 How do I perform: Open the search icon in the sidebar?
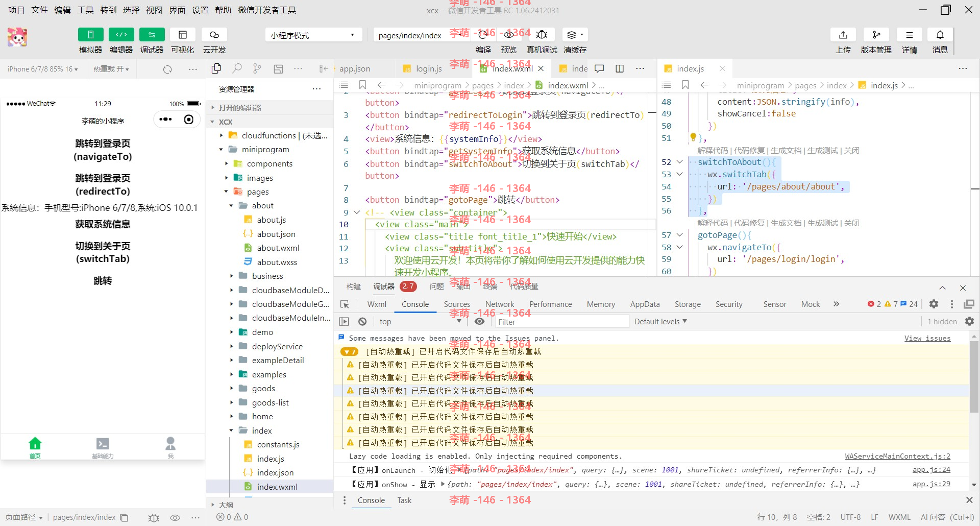click(237, 68)
